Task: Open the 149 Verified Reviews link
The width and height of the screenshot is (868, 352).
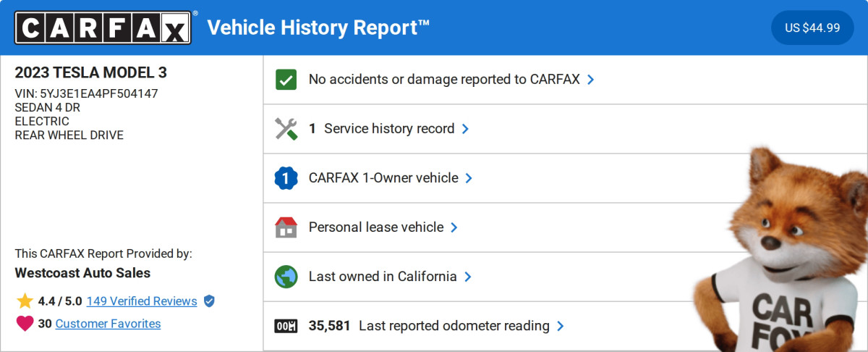Action: [x=142, y=301]
